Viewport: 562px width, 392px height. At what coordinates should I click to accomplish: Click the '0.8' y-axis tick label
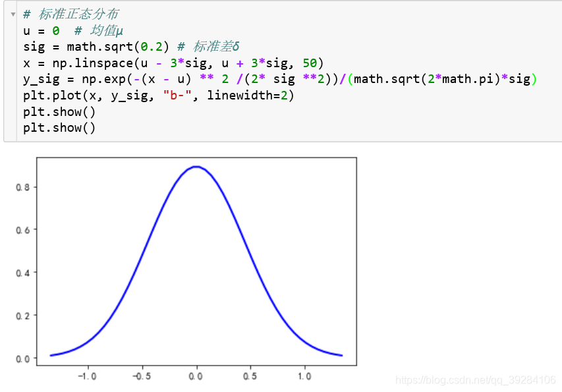(22, 187)
